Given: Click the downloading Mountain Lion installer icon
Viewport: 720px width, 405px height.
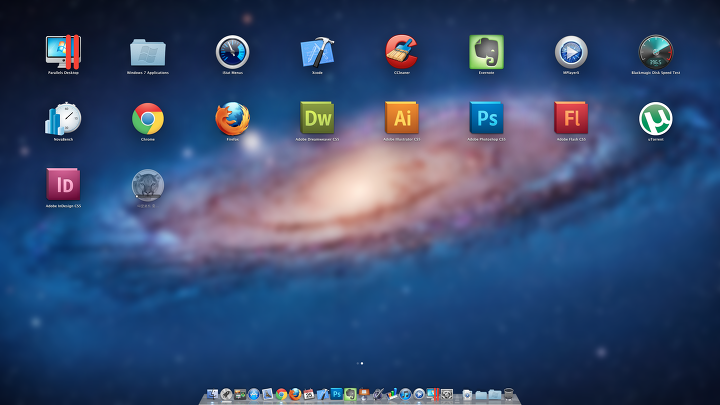Looking at the screenshot, I should (x=147, y=185).
